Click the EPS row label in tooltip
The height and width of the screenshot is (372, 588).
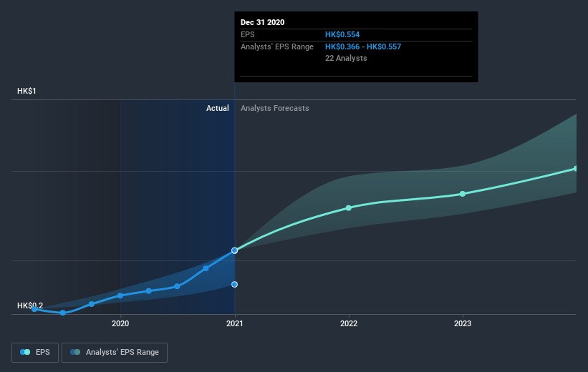tap(248, 34)
